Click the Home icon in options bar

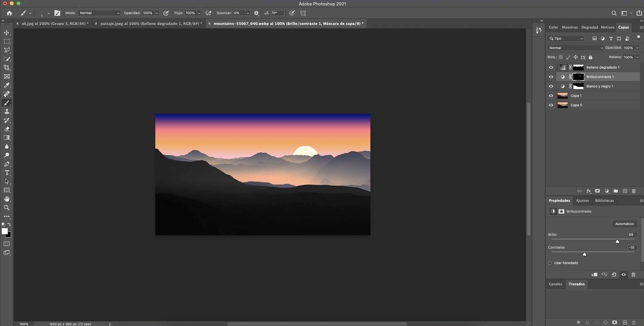point(9,13)
